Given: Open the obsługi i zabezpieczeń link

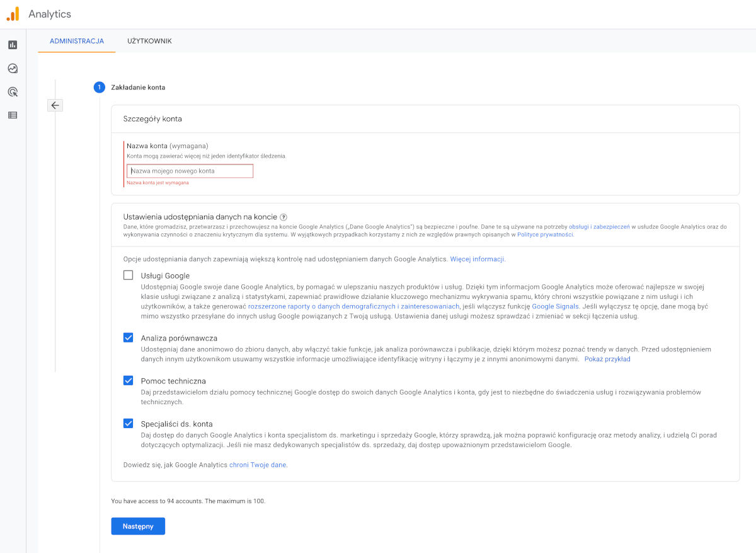Looking at the screenshot, I should [599, 226].
